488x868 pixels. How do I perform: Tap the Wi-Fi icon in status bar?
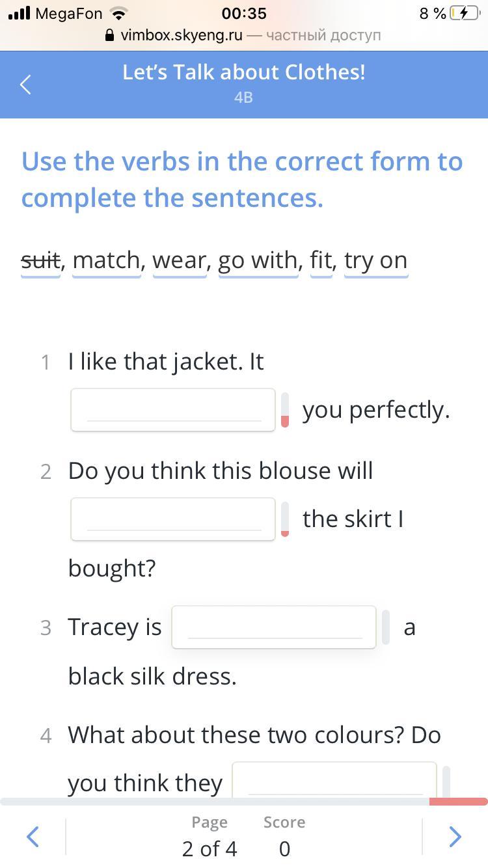(x=118, y=13)
